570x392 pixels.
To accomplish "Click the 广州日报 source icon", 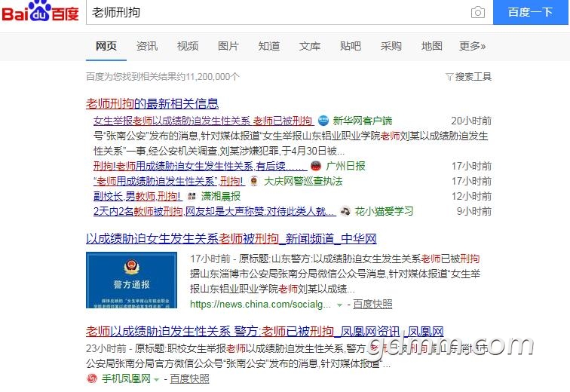I will tap(316, 166).
